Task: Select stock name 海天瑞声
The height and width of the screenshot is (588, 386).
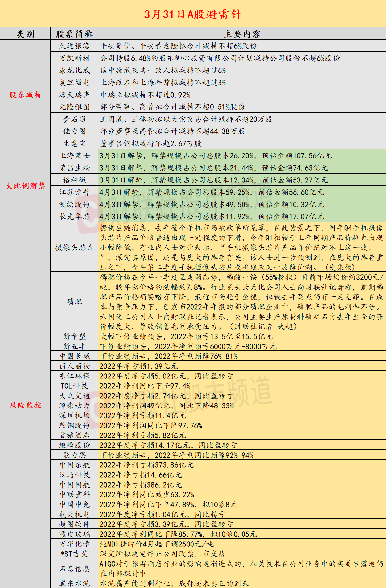Action: point(74,95)
